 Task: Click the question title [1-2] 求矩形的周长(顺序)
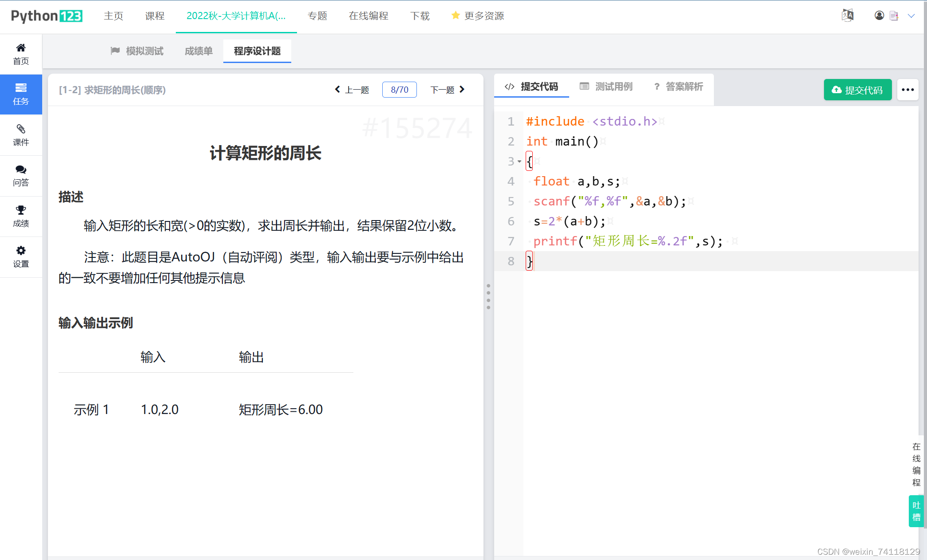point(112,90)
